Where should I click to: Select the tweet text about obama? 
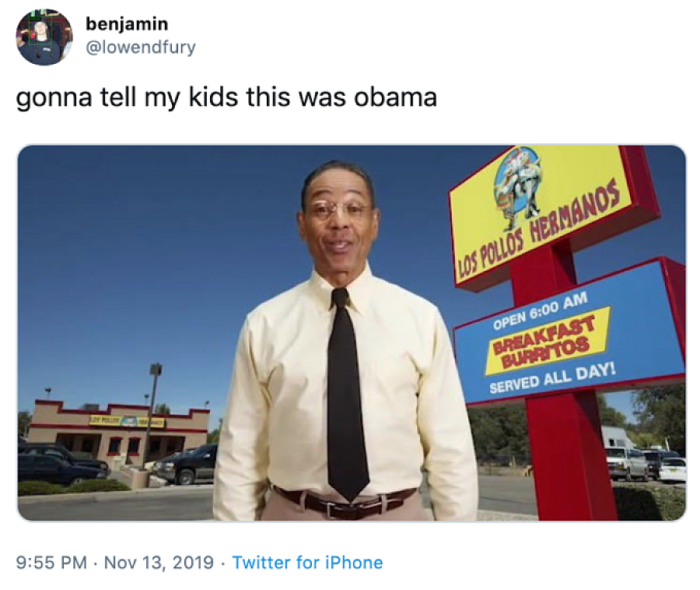(x=226, y=97)
